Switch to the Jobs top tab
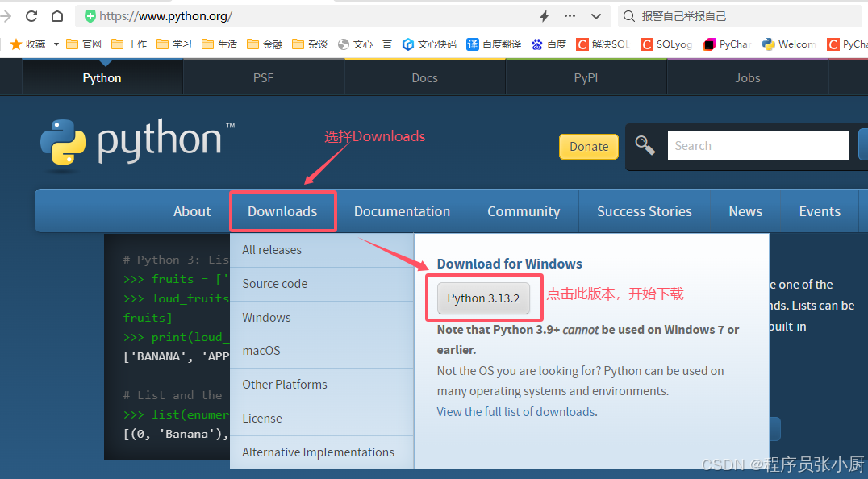 747,78
